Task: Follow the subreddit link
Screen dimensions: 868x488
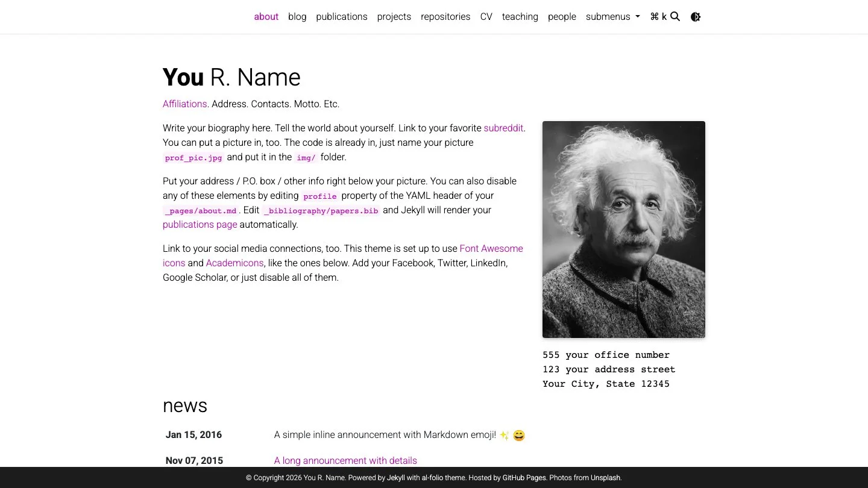Action: point(503,128)
